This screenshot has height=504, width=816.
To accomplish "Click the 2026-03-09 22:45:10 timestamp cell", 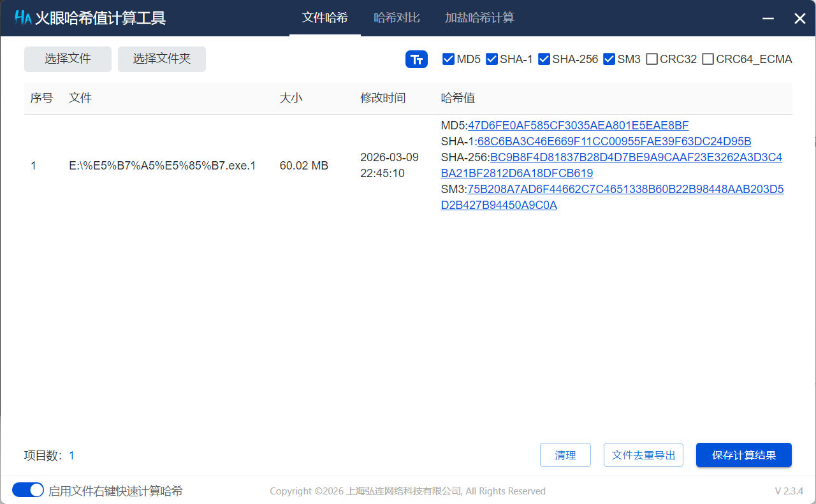I will [390, 165].
